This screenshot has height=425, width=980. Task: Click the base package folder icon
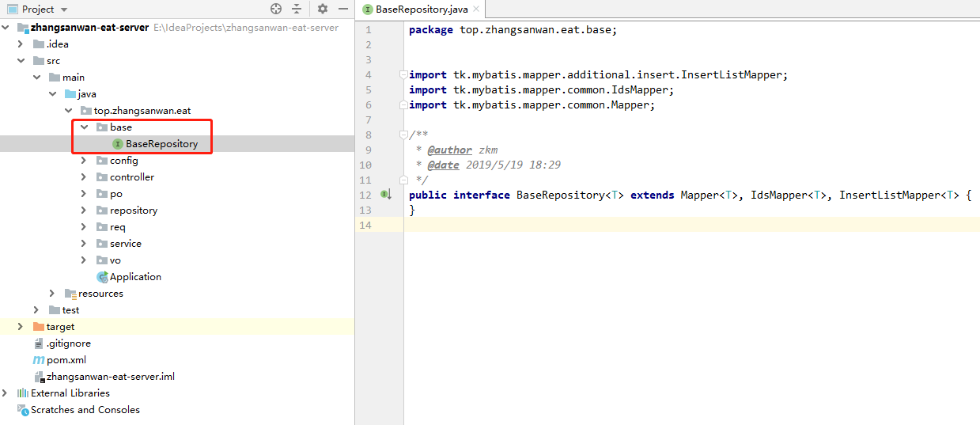pos(102,127)
